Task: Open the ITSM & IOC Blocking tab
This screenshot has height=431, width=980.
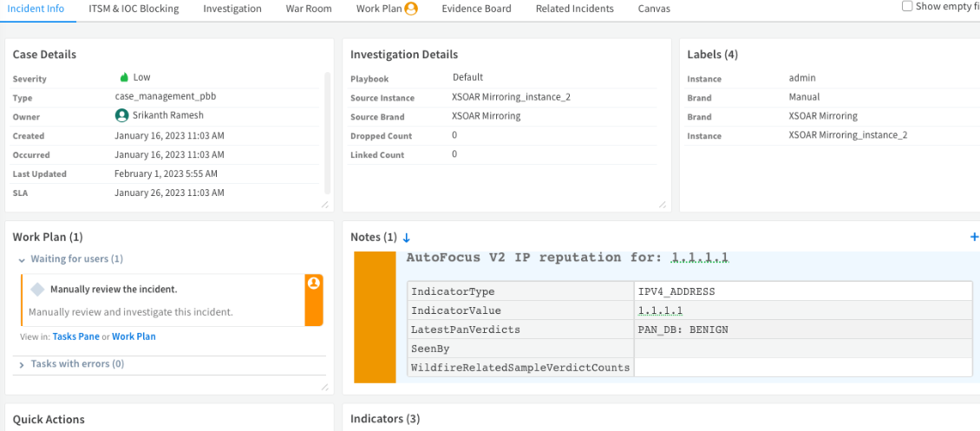Action: (x=134, y=9)
